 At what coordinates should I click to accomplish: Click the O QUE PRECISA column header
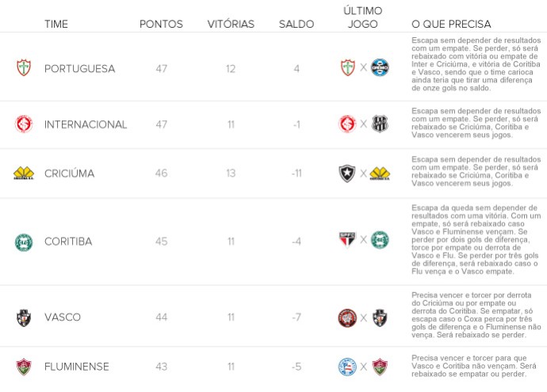451,24
